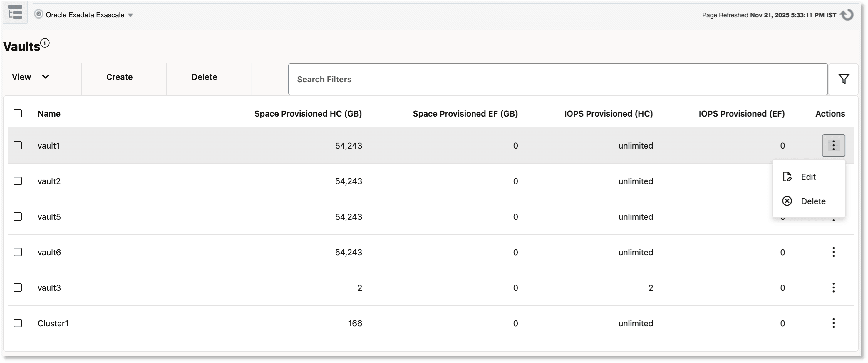
Task: Open the filter funnel icon
Action: click(844, 79)
